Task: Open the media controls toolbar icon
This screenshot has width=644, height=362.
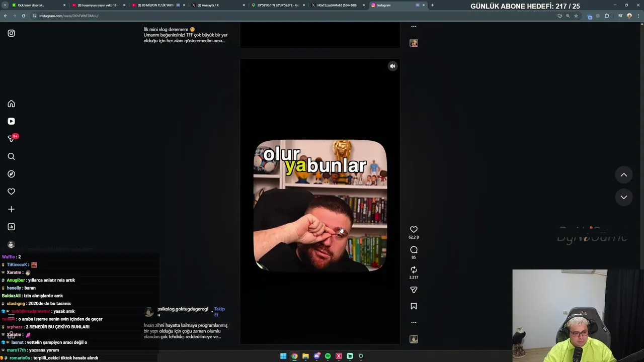Action: coord(620,16)
